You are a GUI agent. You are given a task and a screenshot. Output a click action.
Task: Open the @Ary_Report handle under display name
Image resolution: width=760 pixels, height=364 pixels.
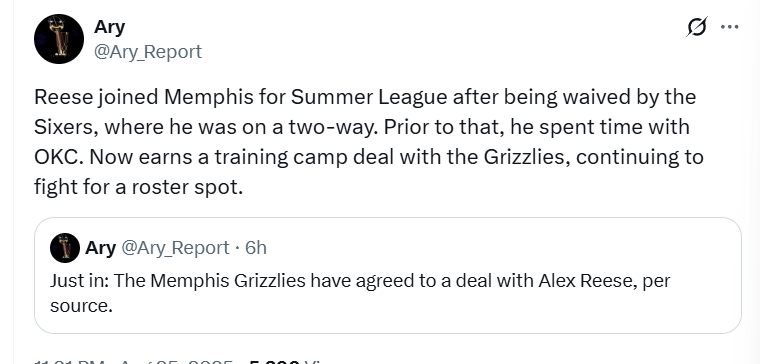point(148,51)
